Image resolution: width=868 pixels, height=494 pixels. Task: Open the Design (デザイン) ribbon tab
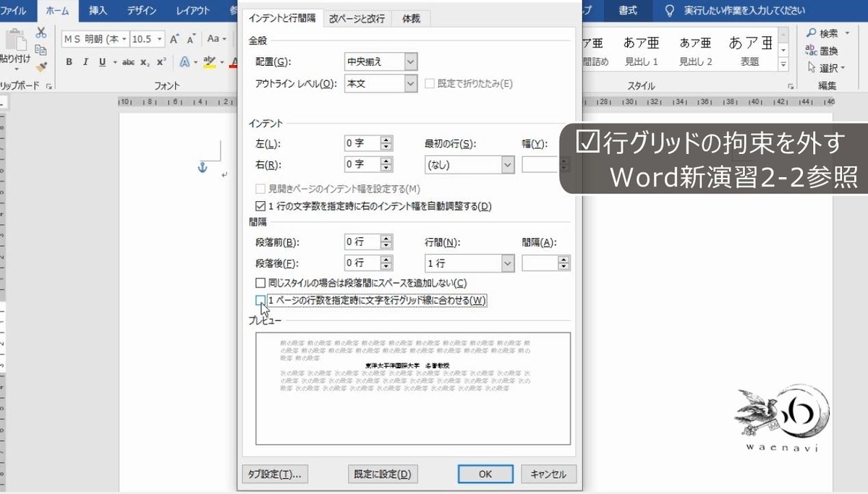tap(141, 10)
